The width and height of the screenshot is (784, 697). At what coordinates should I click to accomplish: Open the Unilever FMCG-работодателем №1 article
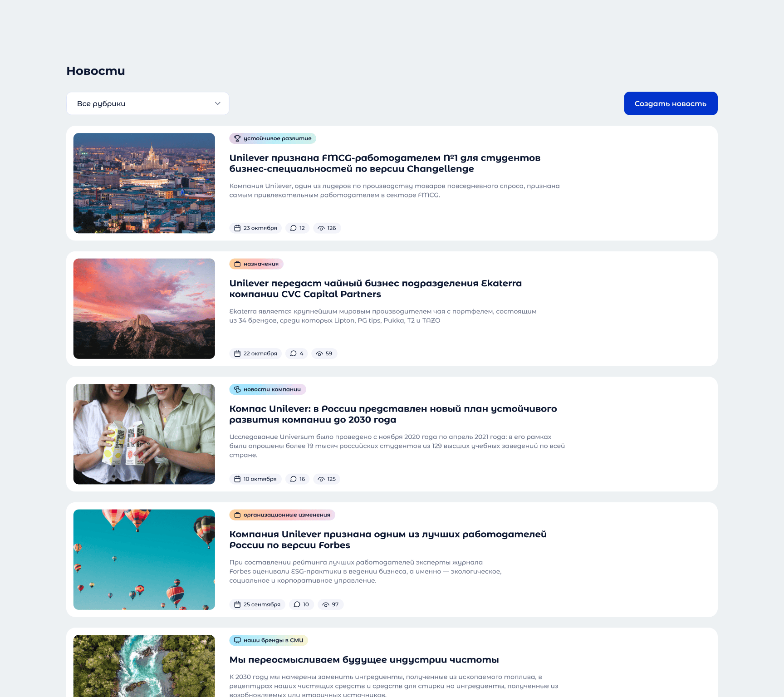pos(385,163)
